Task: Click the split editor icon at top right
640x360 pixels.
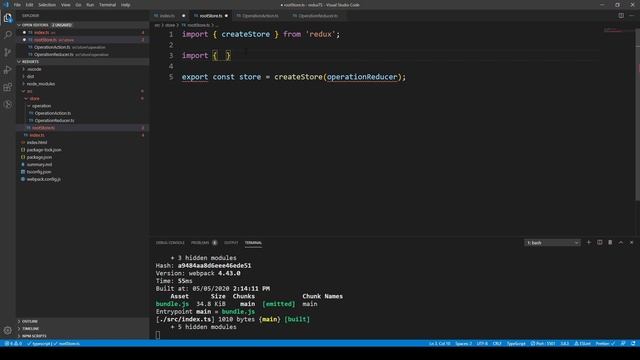Action: coord(621,16)
